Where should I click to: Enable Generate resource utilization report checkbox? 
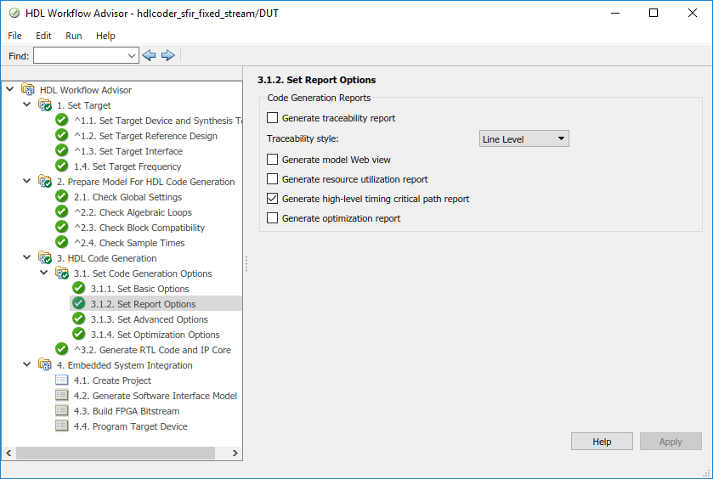pos(273,179)
